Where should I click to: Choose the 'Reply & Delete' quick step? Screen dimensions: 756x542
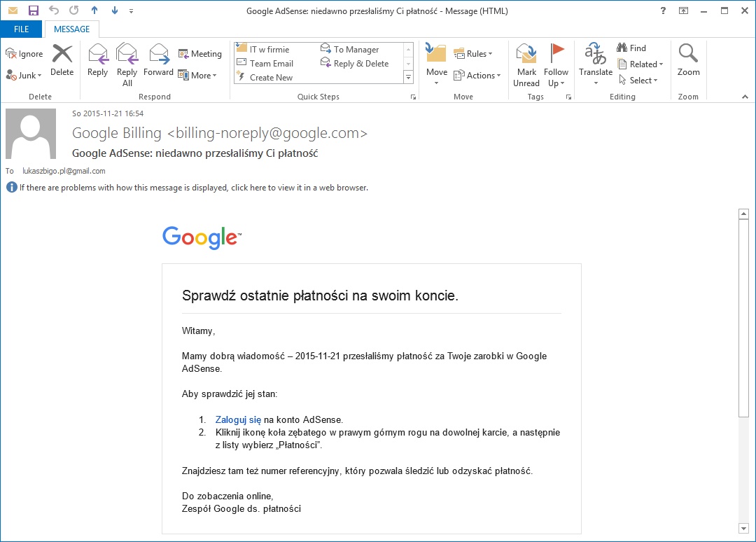355,63
